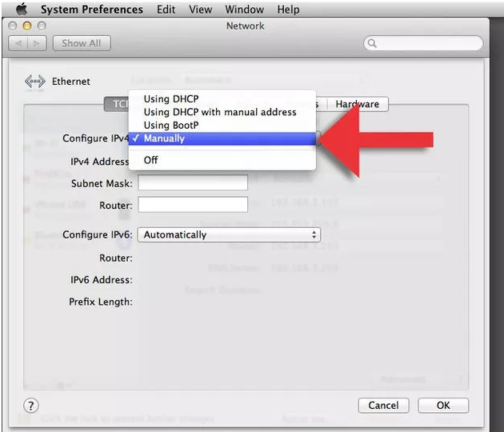Screen dimensions: 504x432
Task: Open the View menu
Action: tap(200, 10)
